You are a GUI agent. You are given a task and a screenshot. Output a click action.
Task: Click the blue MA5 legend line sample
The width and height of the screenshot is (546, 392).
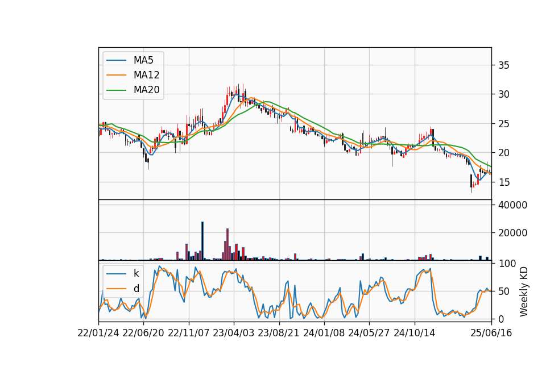pos(116,60)
